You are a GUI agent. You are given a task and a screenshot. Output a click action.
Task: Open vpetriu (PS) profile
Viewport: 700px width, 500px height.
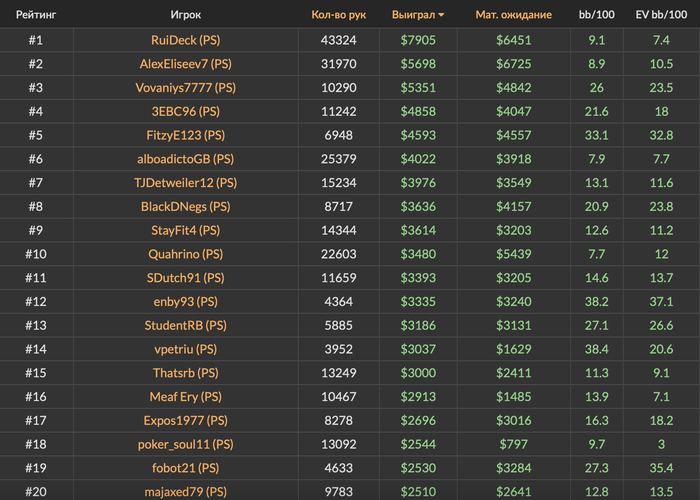click(x=185, y=349)
